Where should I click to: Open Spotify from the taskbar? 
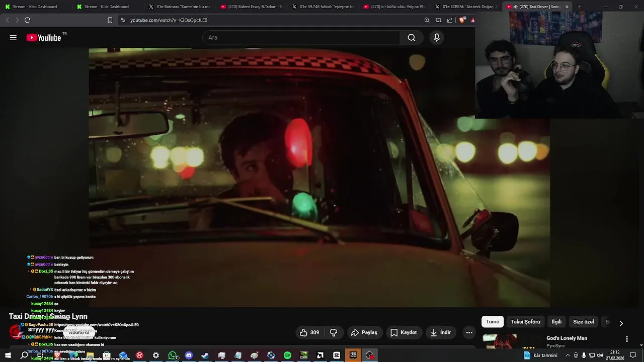(287, 355)
